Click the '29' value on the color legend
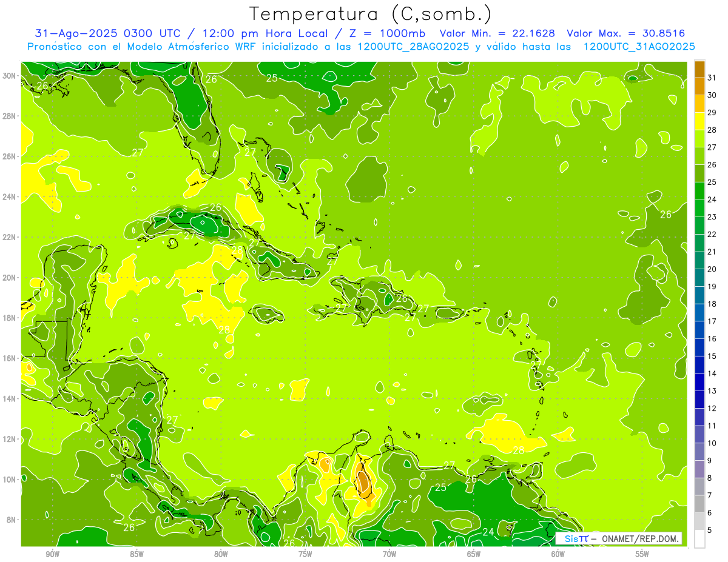The width and height of the screenshot is (728, 562). click(x=712, y=112)
